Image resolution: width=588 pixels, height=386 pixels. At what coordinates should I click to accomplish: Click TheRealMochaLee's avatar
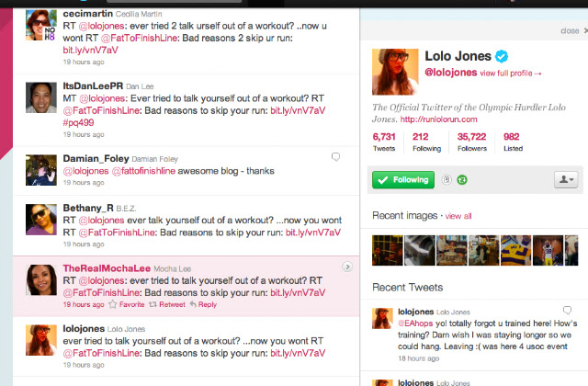point(41,279)
